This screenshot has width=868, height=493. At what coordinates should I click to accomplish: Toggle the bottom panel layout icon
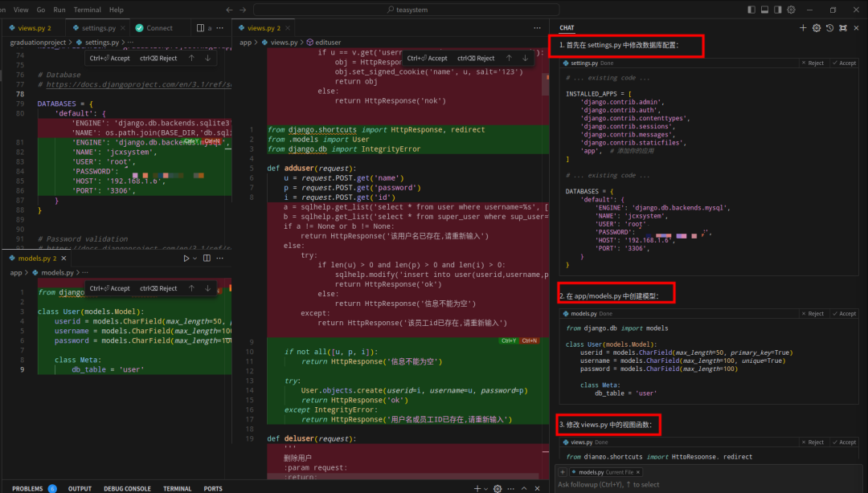point(764,10)
